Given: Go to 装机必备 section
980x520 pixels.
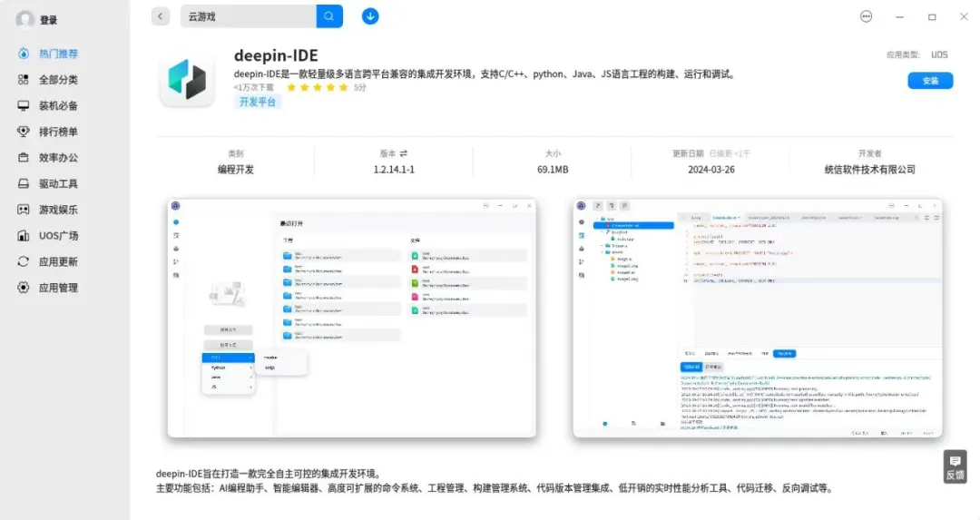Looking at the screenshot, I should click(x=58, y=105).
